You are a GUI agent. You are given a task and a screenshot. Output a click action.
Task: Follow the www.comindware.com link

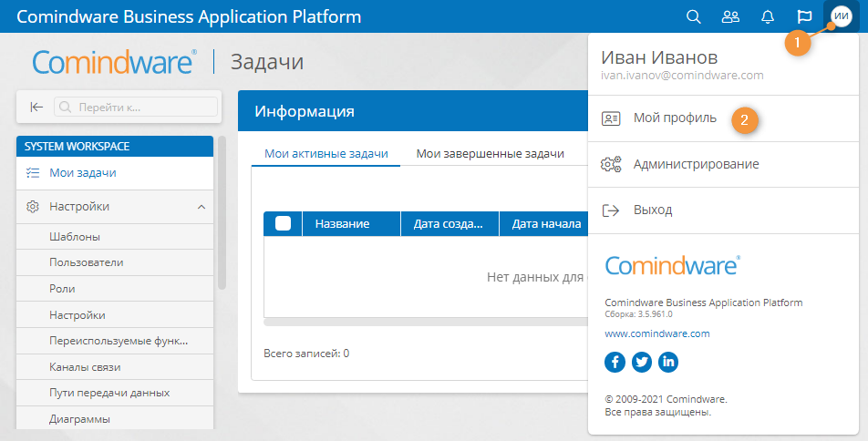(657, 333)
